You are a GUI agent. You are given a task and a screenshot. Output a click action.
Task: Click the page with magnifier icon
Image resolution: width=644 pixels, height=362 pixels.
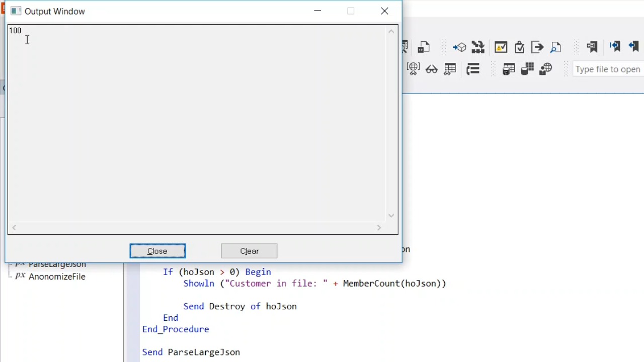coord(555,47)
